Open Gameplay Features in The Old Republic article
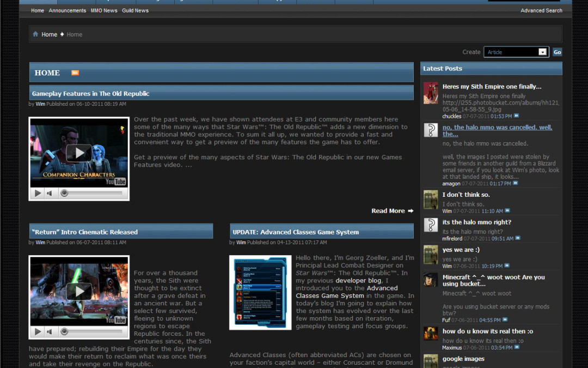Image resolution: width=588 pixels, height=368 pixels. (x=91, y=94)
